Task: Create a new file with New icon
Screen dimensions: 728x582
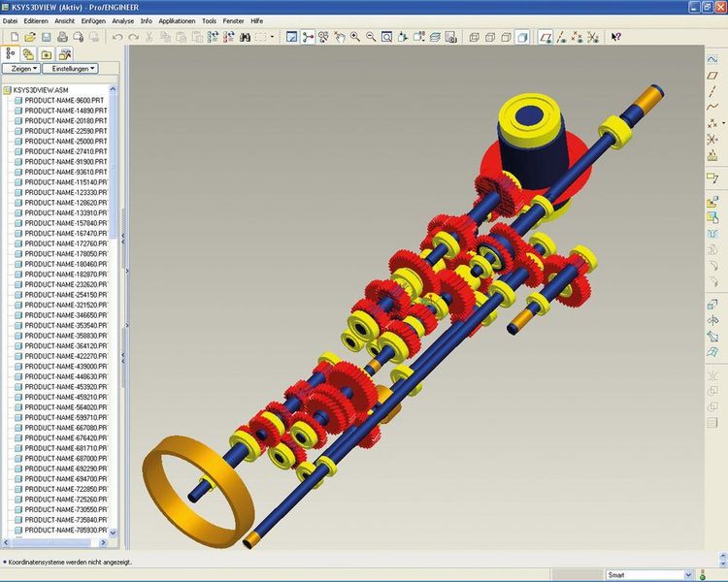Action: (x=15, y=37)
